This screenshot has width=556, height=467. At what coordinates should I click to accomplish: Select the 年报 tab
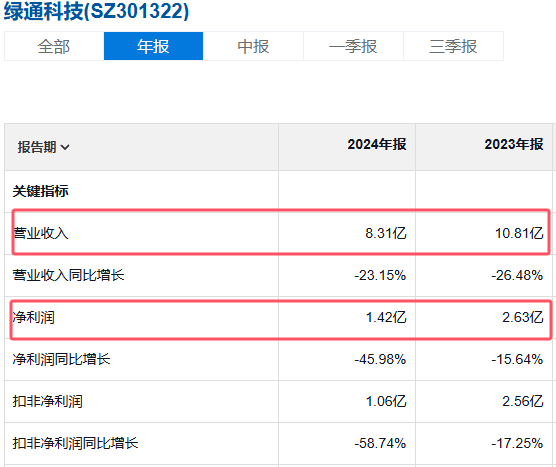[153, 46]
